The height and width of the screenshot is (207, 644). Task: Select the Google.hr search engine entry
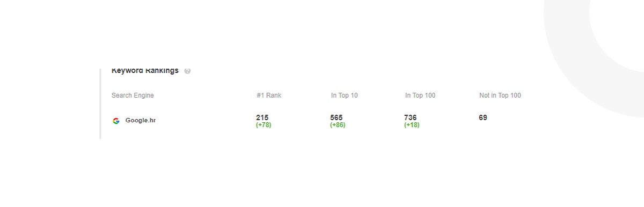click(141, 121)
